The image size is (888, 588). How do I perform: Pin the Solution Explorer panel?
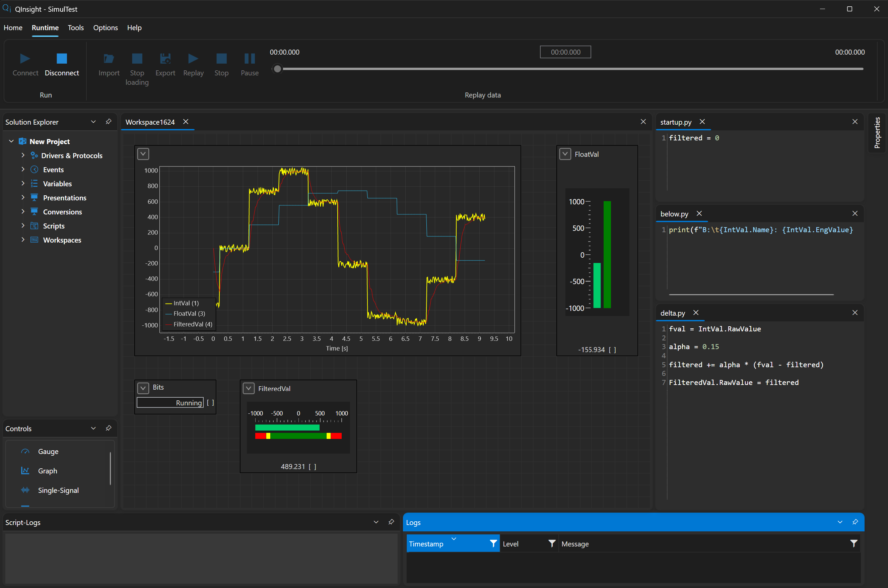pos(109,122)
